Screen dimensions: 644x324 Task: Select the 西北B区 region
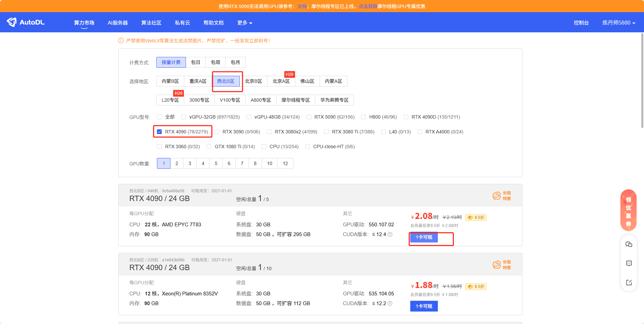[x=226, y=81]
